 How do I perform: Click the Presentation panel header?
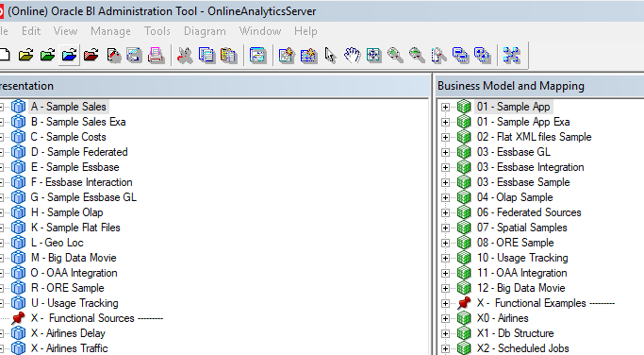click(214, 86)
